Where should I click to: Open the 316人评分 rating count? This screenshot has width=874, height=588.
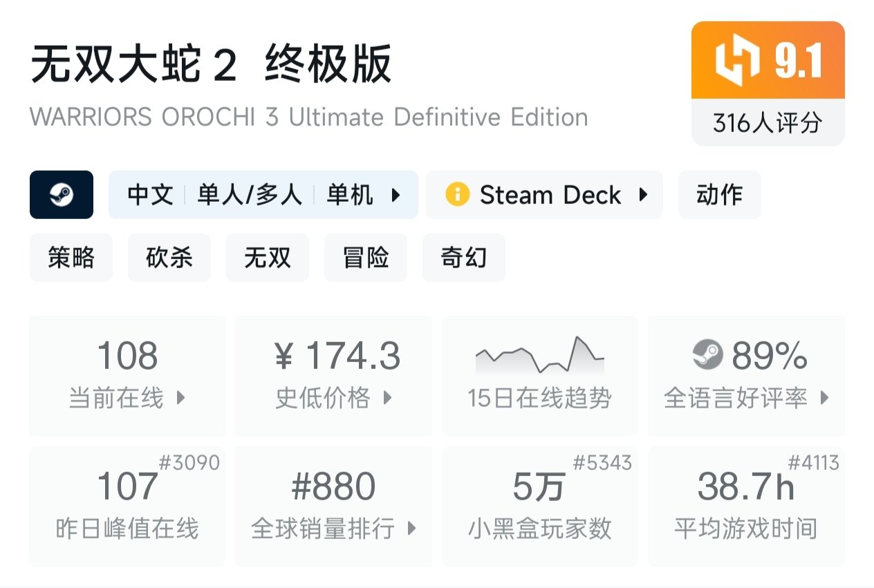768,123
